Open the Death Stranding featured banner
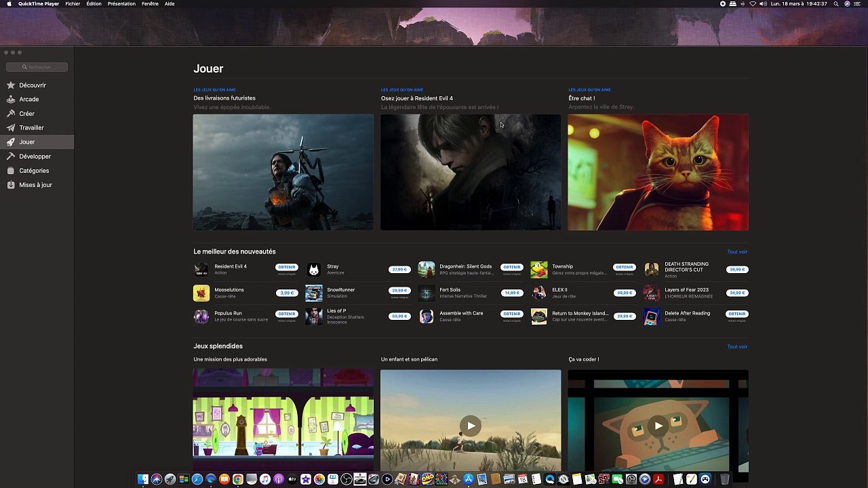Image resolution: width=868 pixels, height=488 pixels. pos(283,172)
